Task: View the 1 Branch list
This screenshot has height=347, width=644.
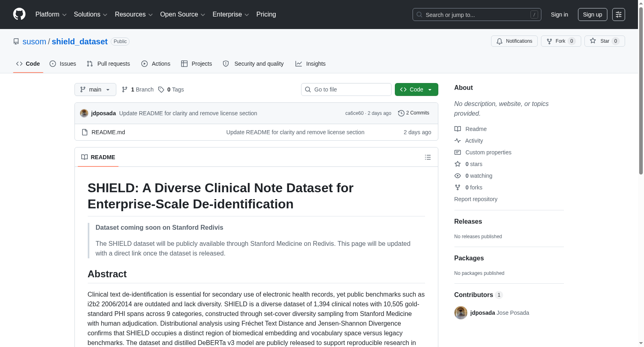Action: point(138,89)
